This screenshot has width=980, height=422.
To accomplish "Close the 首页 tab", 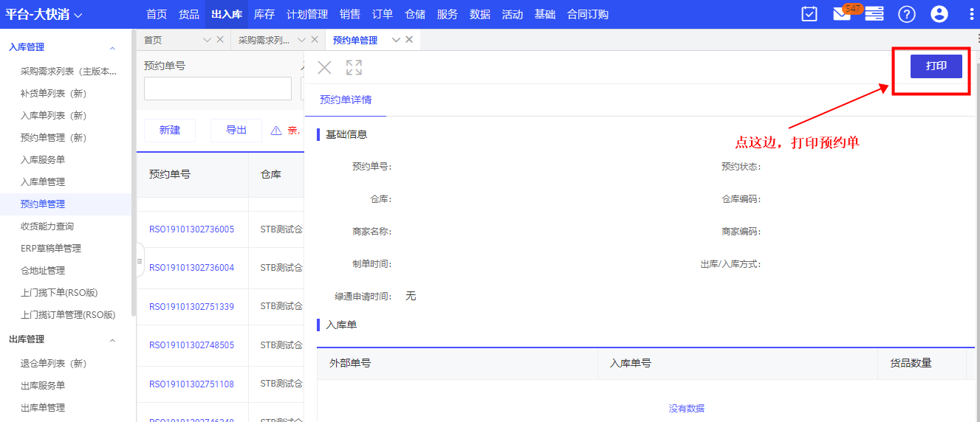I will 220,40.
